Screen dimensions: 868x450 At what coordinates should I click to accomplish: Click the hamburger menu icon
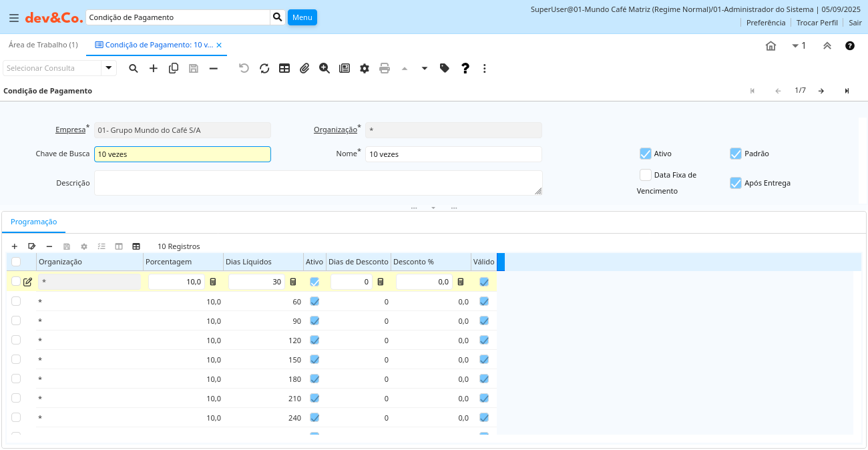(x=14, y=18)
